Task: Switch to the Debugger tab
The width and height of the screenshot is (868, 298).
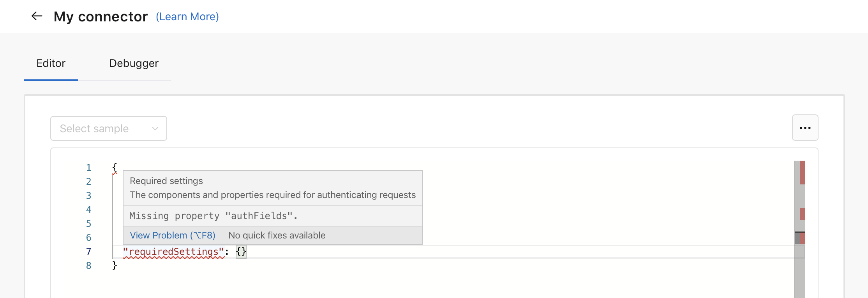Action: tap(134, 63)
